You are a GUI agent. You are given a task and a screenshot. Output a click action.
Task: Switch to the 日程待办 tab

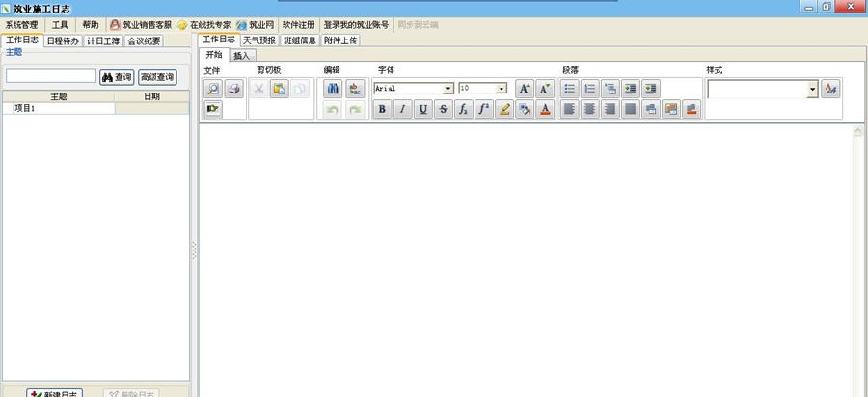tap(63, 40)
